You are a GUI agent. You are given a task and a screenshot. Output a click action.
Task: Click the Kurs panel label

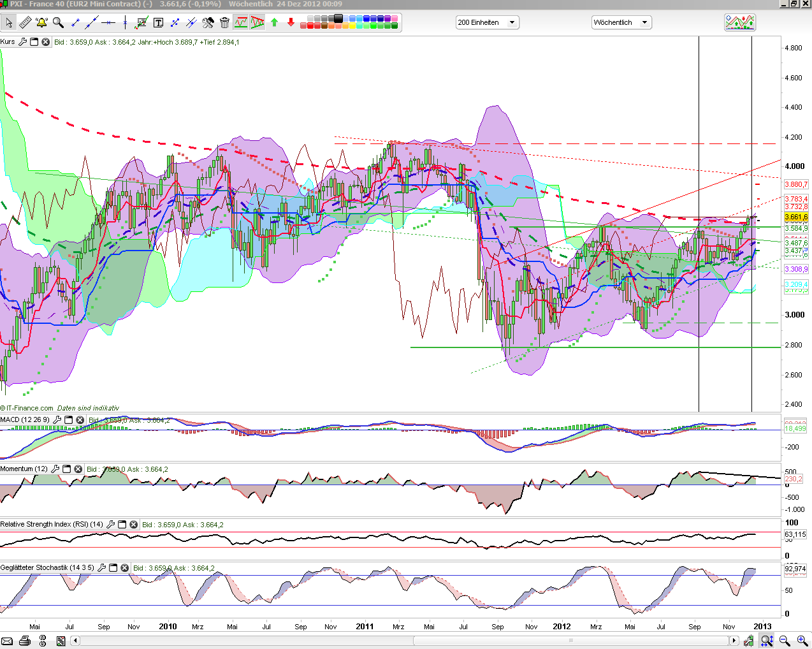coord(8,41)
